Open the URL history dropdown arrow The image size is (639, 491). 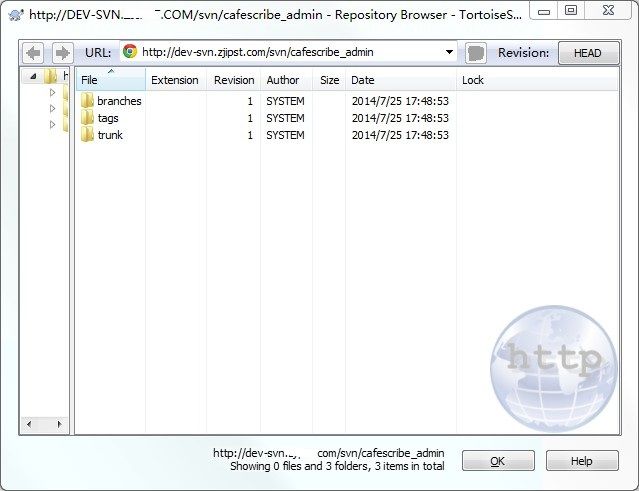449,52
